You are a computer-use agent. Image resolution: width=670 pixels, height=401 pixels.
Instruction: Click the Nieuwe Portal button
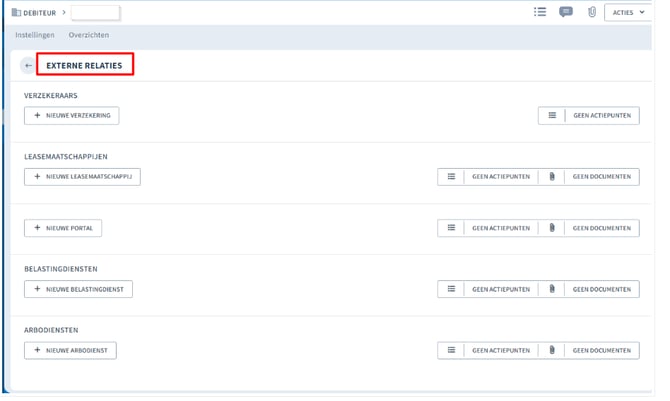pyautogui.click(x=63, y=228)
